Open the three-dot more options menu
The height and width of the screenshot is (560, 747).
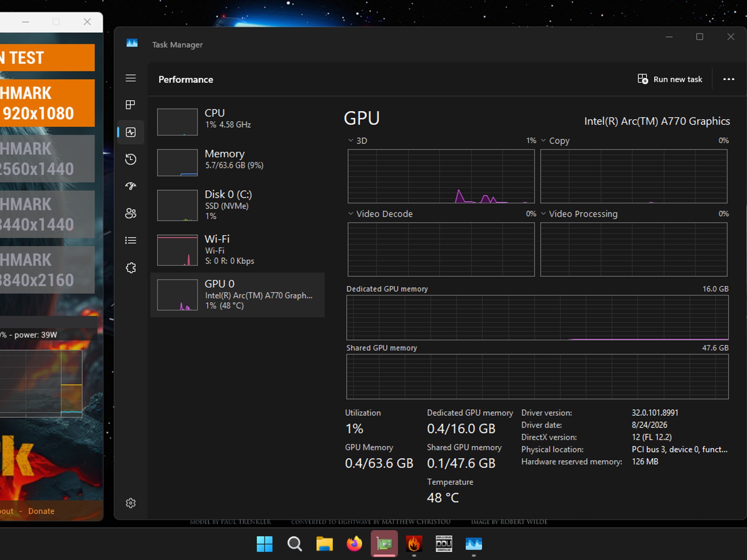coord(728,79)
